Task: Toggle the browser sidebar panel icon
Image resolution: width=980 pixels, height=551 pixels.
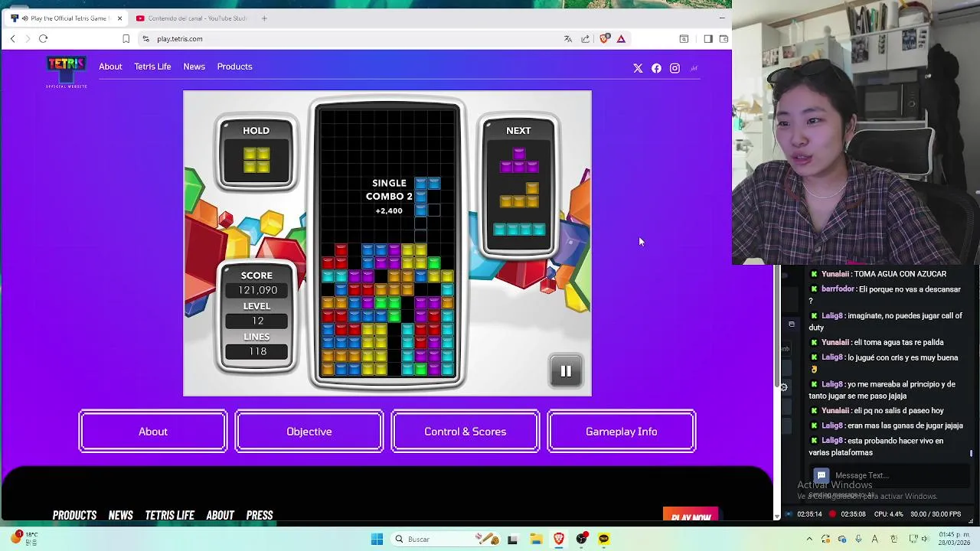Action: tap(708, 39)
